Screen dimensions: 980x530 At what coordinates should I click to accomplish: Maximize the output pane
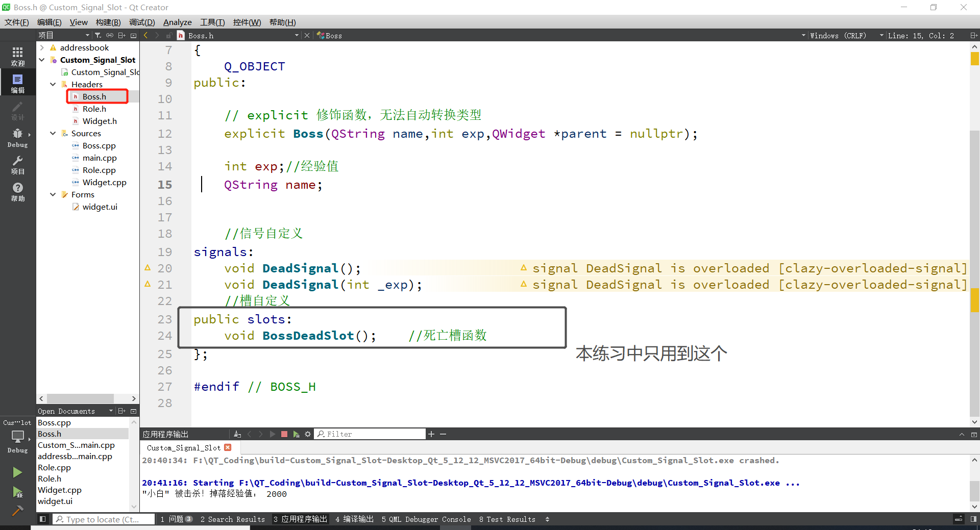click(x=974, y=434)
